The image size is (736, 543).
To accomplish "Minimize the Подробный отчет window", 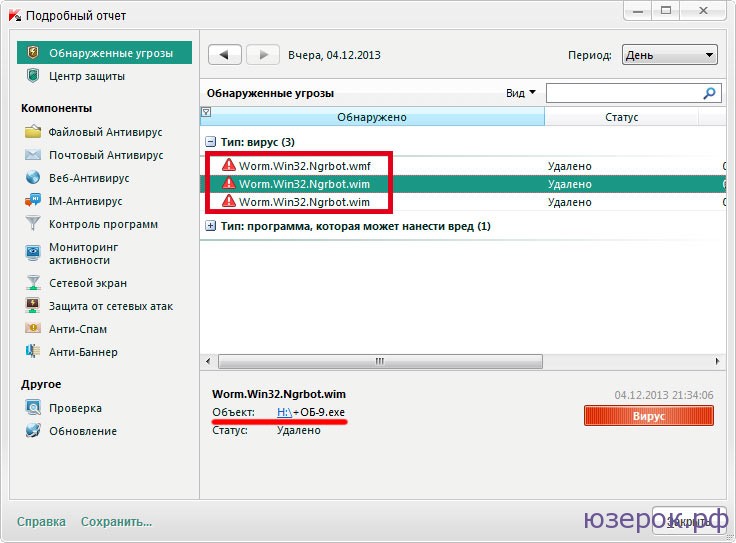I will [638, 10].
